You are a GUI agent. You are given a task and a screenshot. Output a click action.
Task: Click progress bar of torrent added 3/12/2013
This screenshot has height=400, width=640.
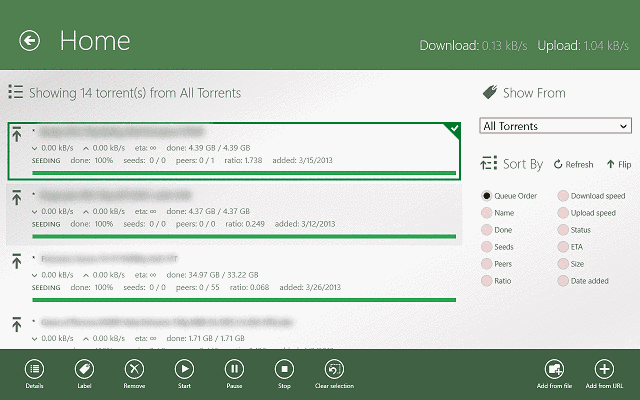[244, 236]
